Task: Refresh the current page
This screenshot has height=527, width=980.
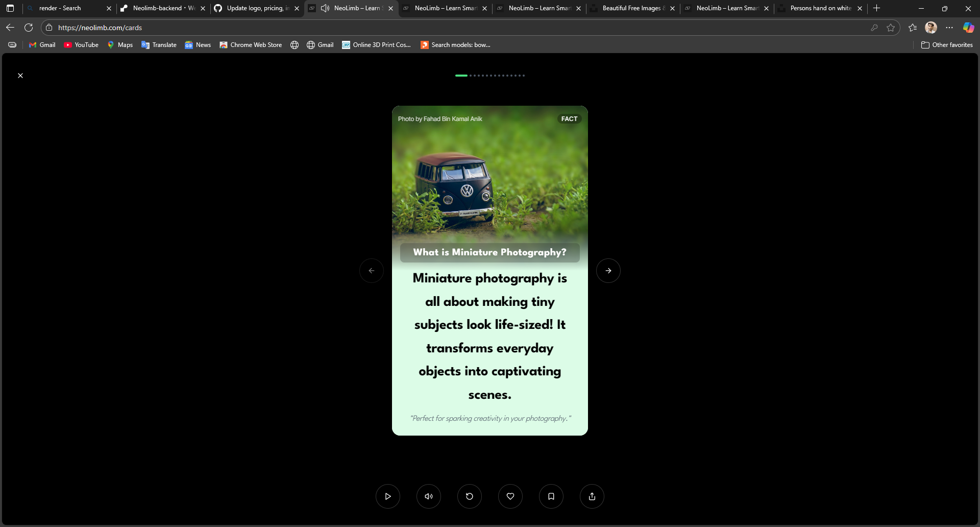Action: (x=29, y=28)
